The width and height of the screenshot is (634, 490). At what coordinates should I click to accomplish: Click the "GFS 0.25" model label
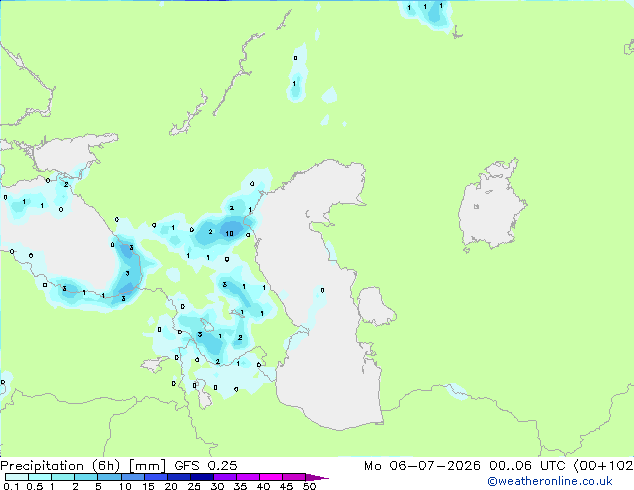point(206,466)
